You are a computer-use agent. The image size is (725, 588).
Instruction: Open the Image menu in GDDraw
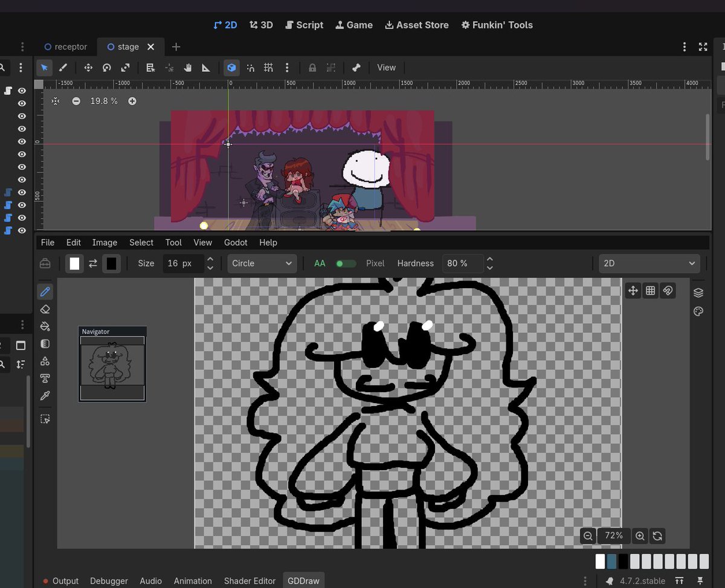tap(105, 242)
